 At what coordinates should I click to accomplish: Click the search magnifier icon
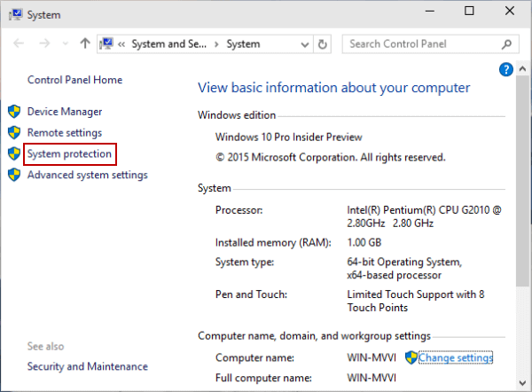coord(506,44)
